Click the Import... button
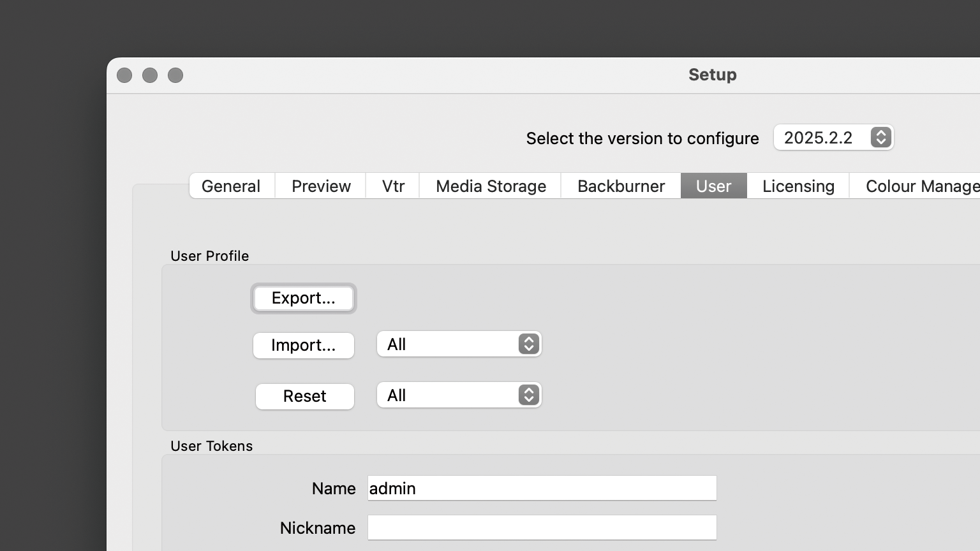Viewport: 980px width, 551px height. pos(304,345)
